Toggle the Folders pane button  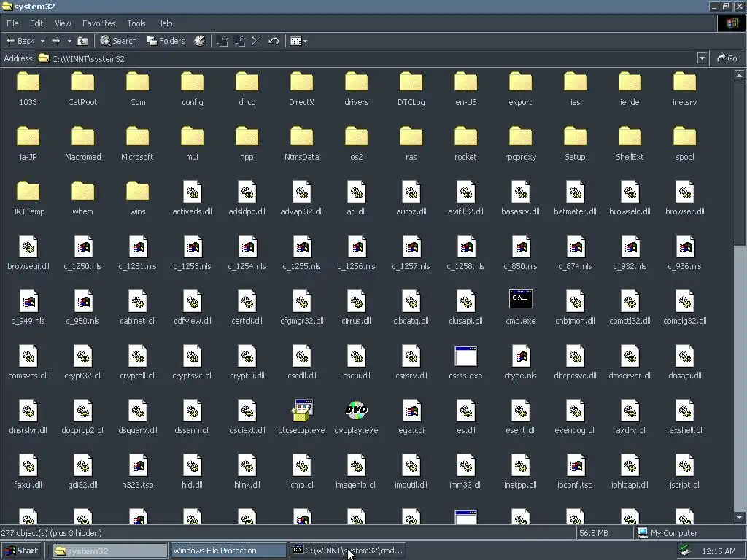coord(166,41)
